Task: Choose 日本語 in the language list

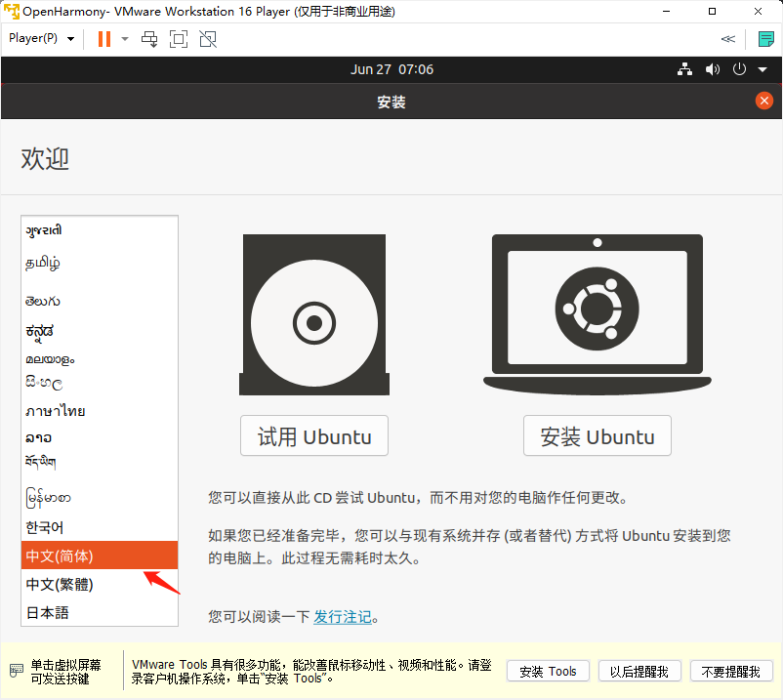Action: click(48, 612)
